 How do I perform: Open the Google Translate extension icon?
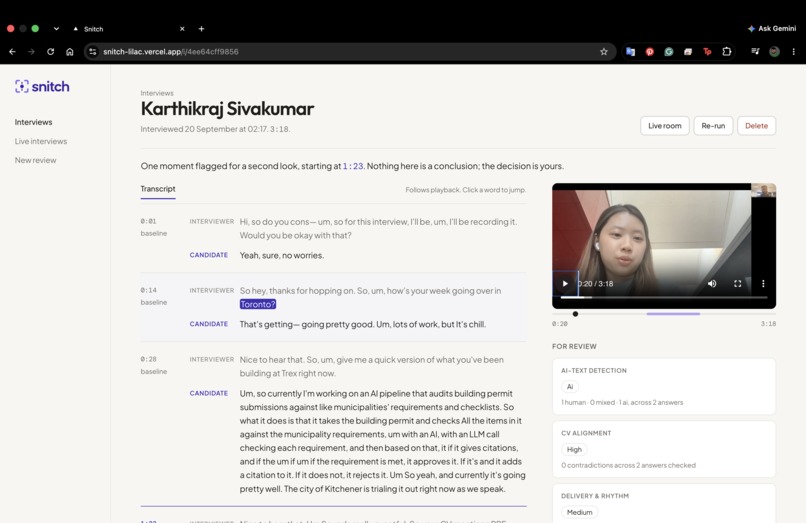[630, 51]
